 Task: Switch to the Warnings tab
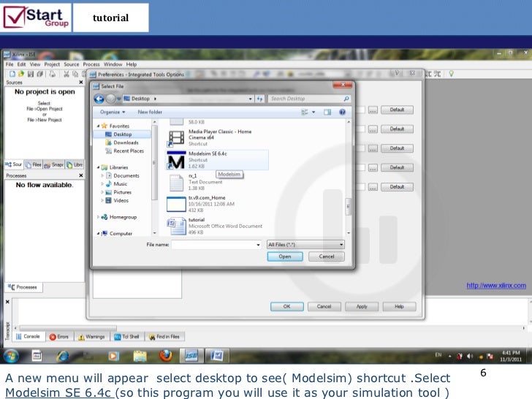click(92, 337)
